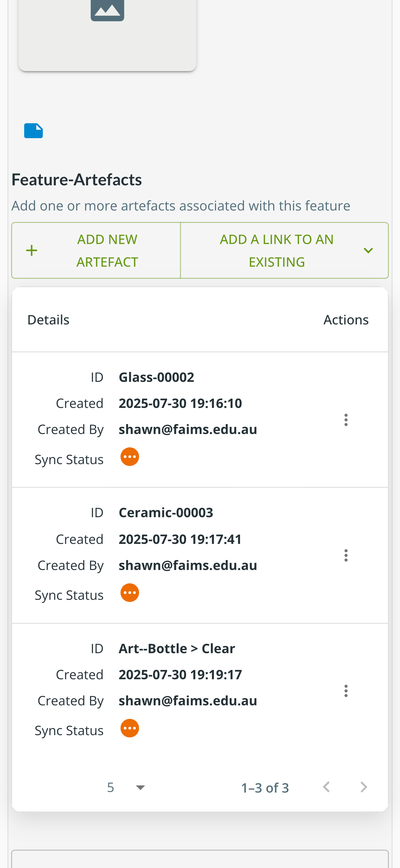Open rows per page dropdown showing 5
The image size is (400, 868).
(126, 788)
